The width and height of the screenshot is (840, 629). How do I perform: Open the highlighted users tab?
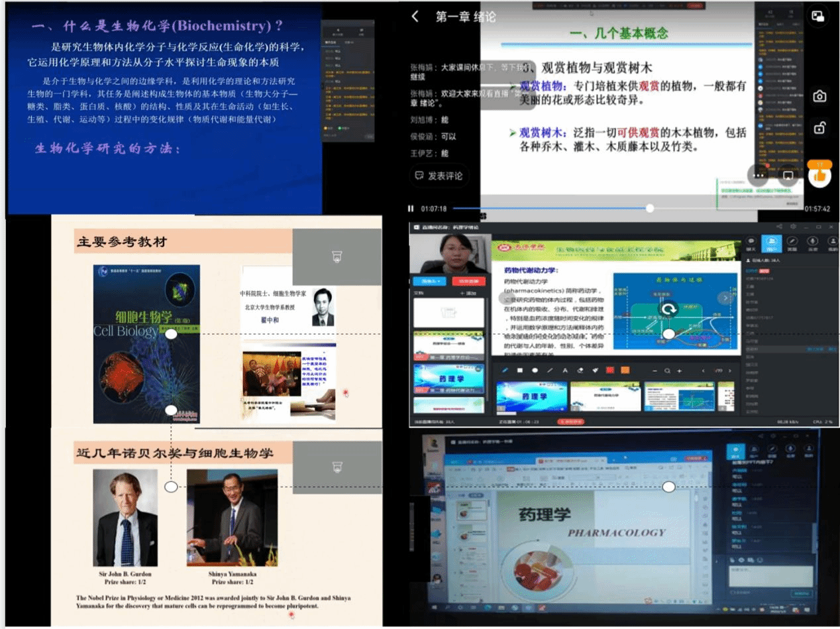tap(771, 244)
